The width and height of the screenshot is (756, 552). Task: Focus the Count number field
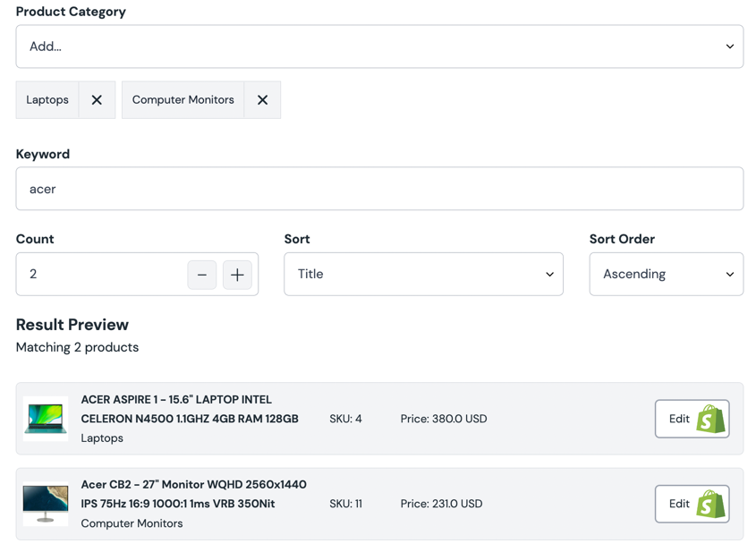click(98, 274)
